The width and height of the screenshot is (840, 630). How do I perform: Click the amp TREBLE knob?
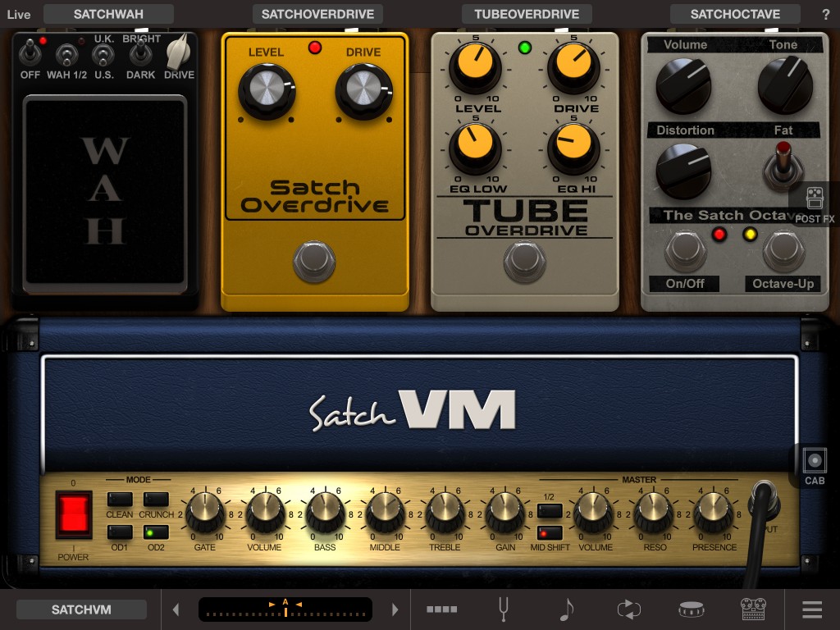click(445, 512)
